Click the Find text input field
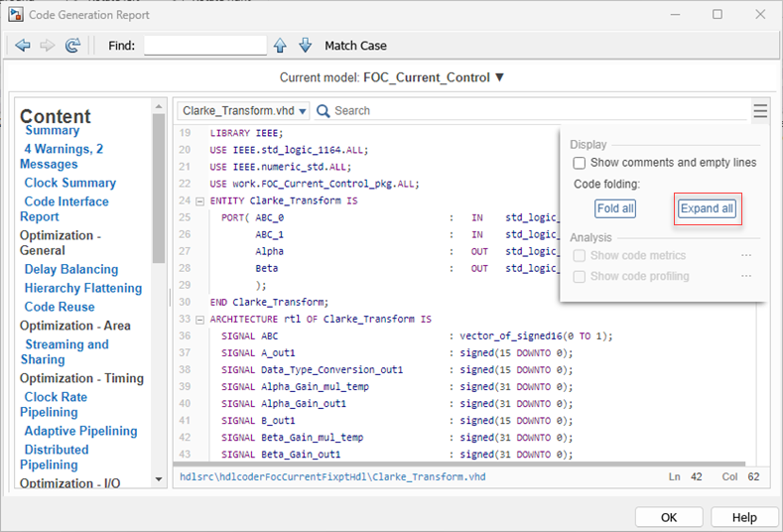 [205, 46]
